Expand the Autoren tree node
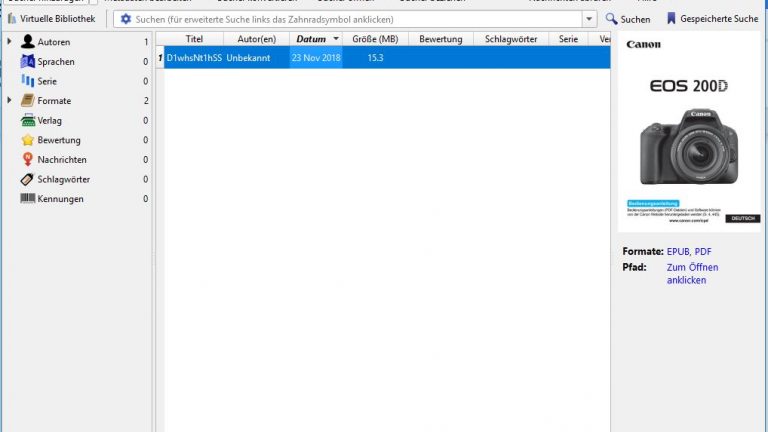This screenshot has width=768, height=432. click(x=9, y=42)
